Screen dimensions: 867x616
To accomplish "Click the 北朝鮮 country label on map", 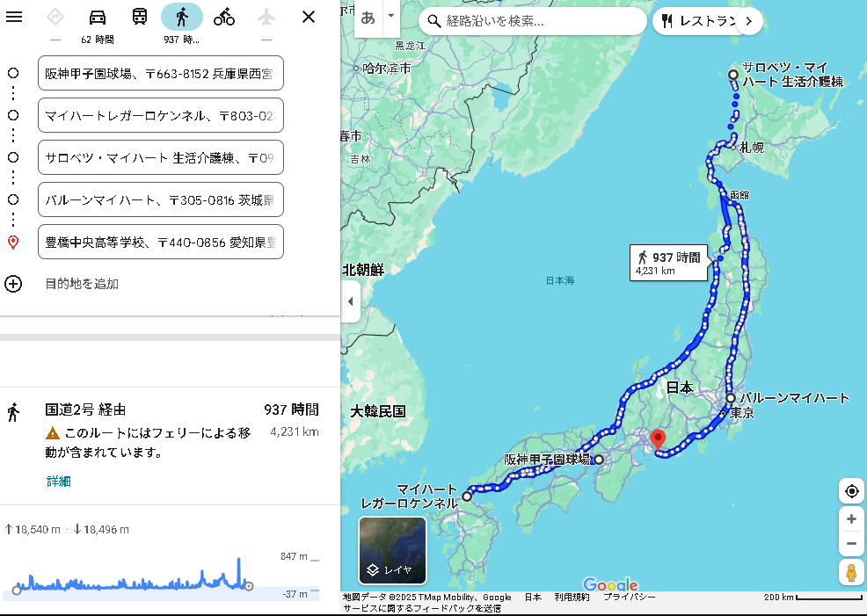I will click(x=363, y=270).
